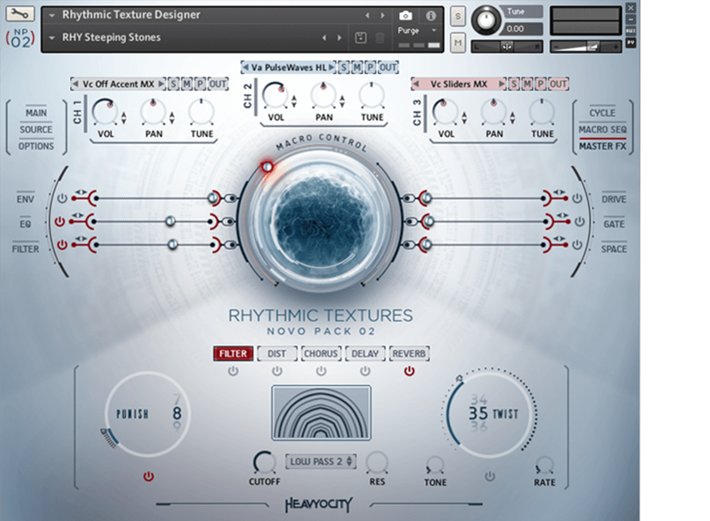Expand the Rhythmic Texture Designer instrument dropdown
The width and height of the screenshot is (710, 521).
(x=51, y=16)
